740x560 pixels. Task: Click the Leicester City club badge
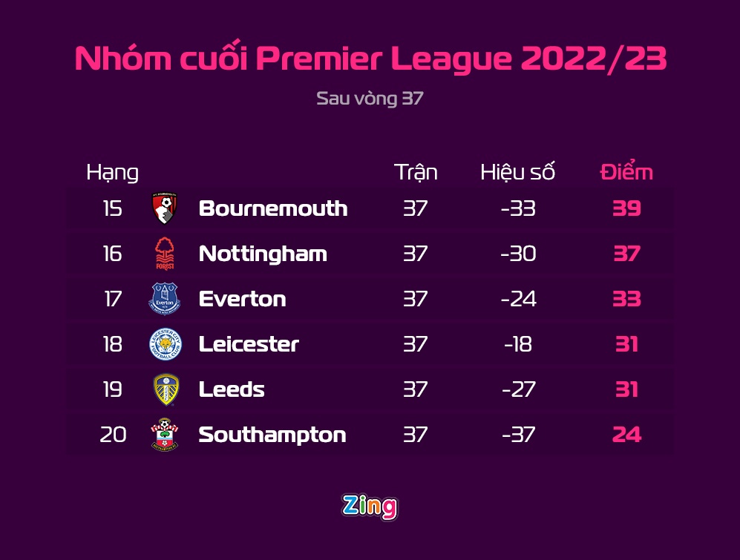[165, 344]
